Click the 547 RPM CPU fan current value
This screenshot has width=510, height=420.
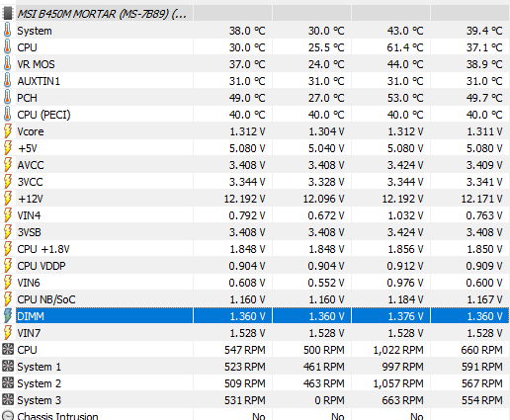click(x=245, y=350)
